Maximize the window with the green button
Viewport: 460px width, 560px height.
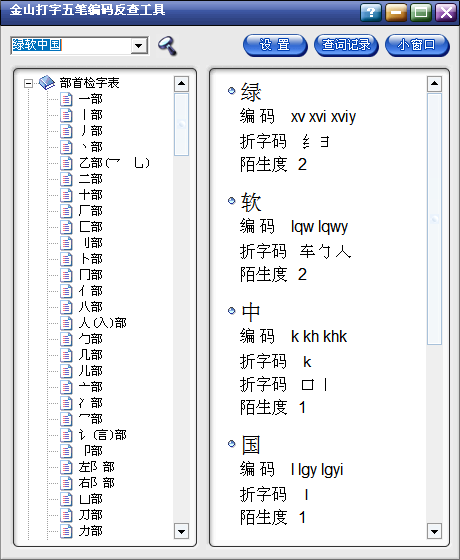pos(421,12)
